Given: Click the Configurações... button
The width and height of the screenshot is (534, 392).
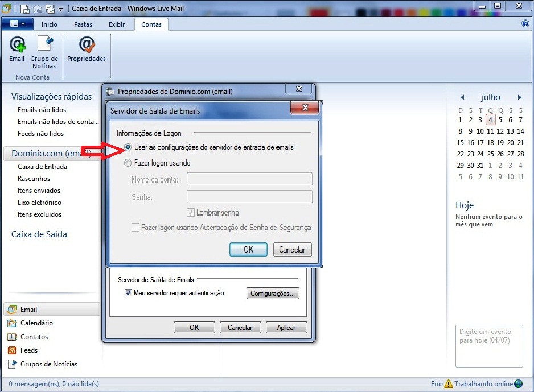Looking at the screenshot, I should pyautogui.click(x=273, y=294).
